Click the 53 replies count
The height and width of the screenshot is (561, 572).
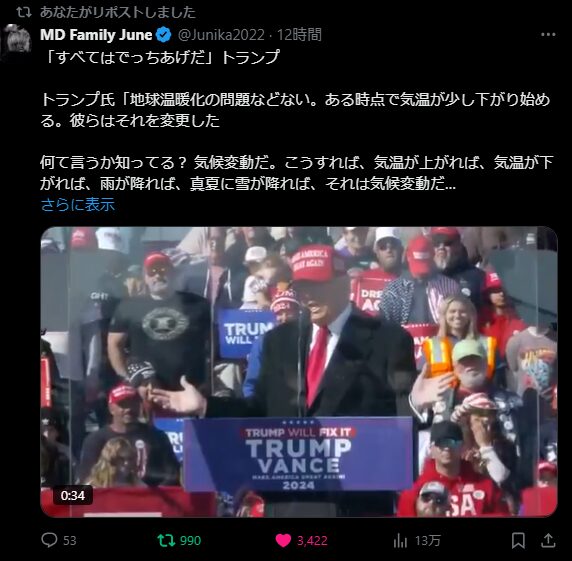coord(70,541)
